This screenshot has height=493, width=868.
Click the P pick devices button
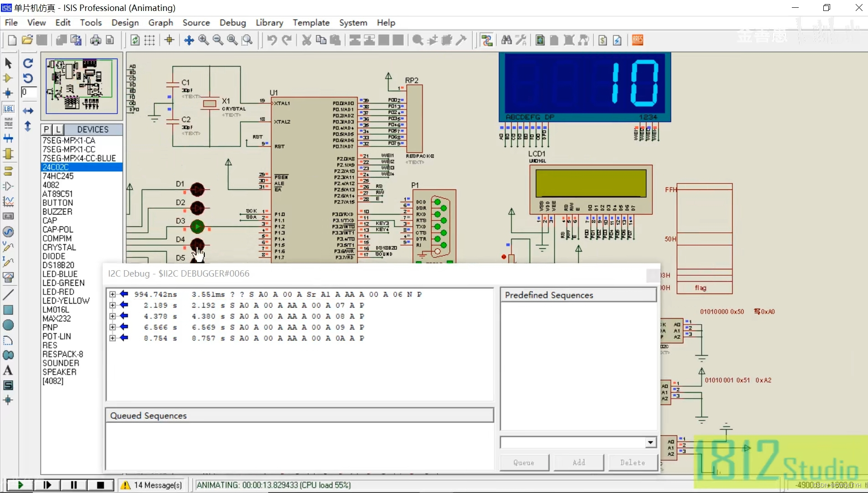(47, 129)
